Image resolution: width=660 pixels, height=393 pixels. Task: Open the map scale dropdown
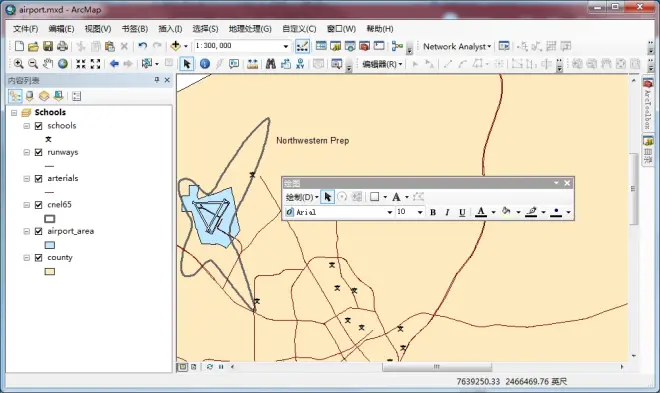coord(286,46)
